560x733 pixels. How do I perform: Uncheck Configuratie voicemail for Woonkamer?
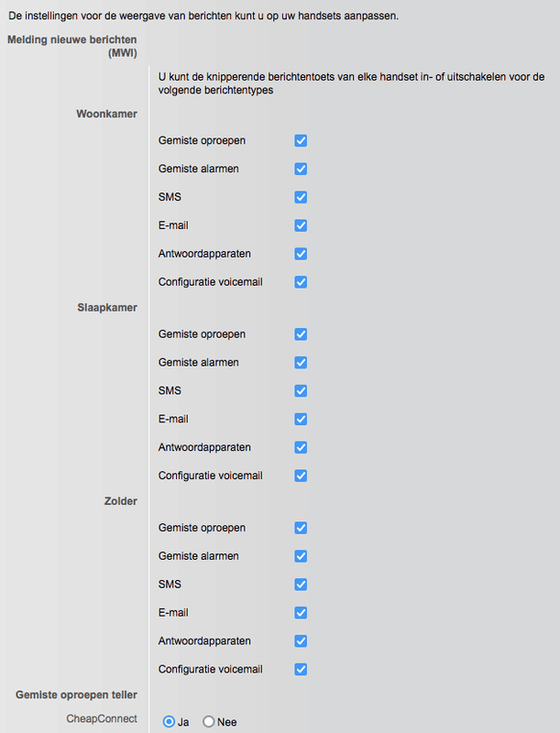pyautogui.click(x=301, y=282)
